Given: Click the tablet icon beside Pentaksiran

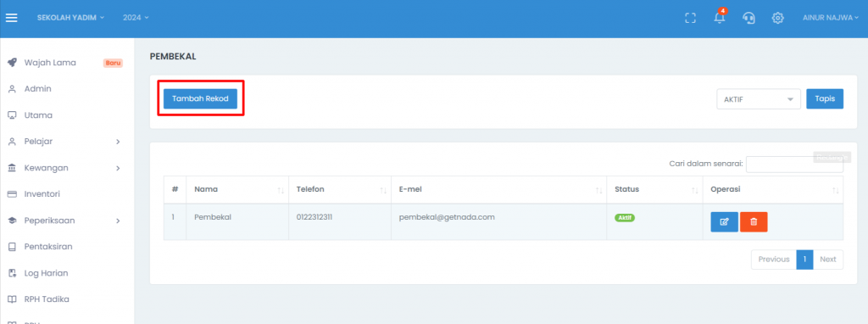Looking at the screenshot, I should [12, 247].
